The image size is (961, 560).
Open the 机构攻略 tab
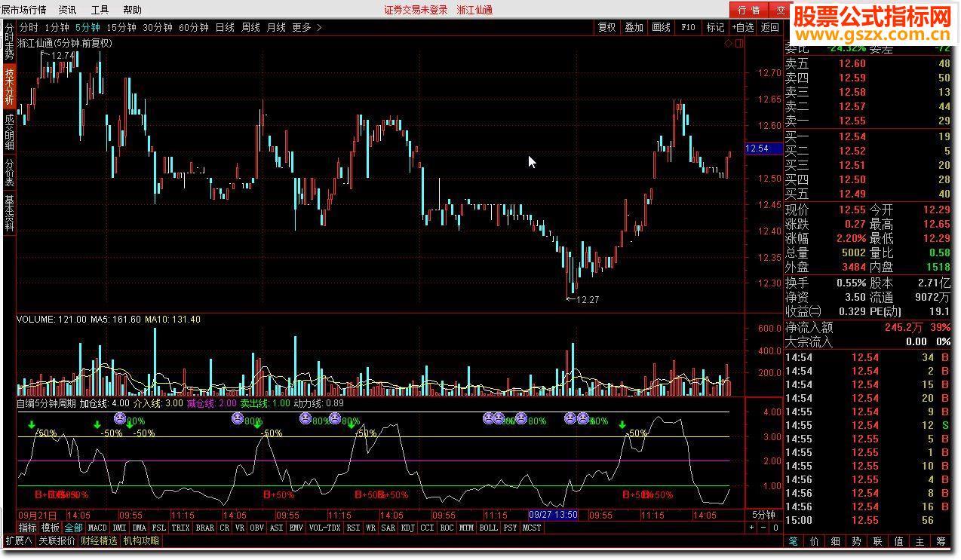[142, 540]
